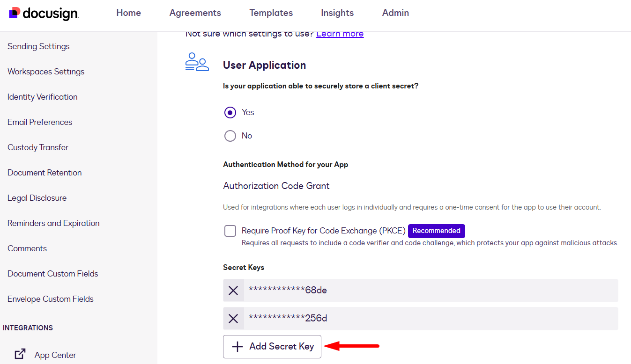Click the Authentication Method for your App label
631x364 pixels.
[286, 165]
